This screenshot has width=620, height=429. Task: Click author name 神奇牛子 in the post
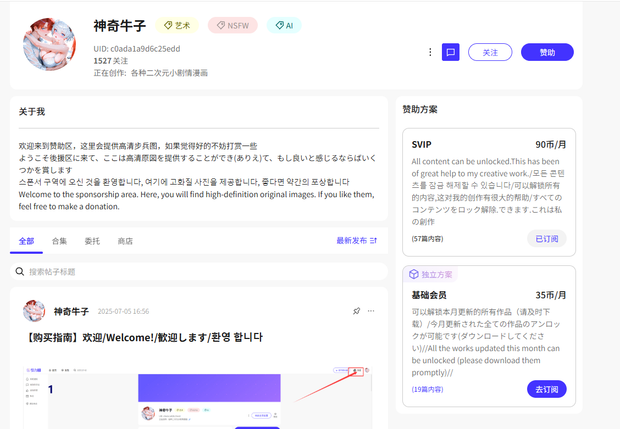(x=71, y=311)
